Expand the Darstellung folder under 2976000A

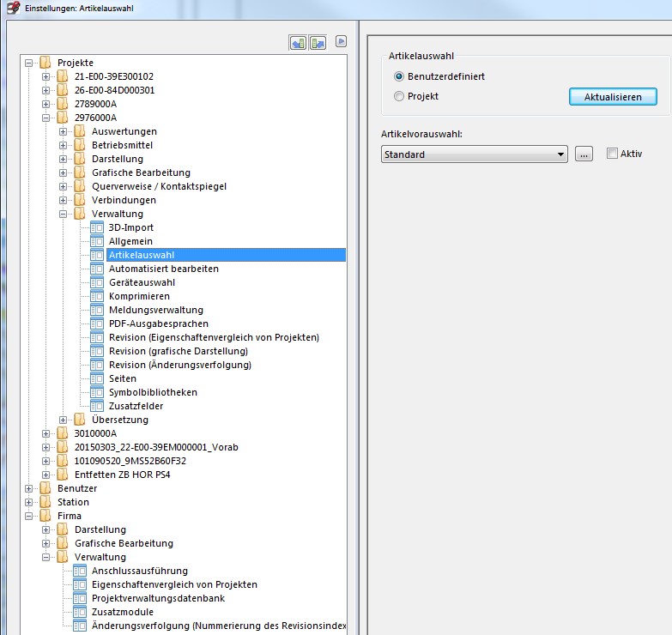click(63, 159)
